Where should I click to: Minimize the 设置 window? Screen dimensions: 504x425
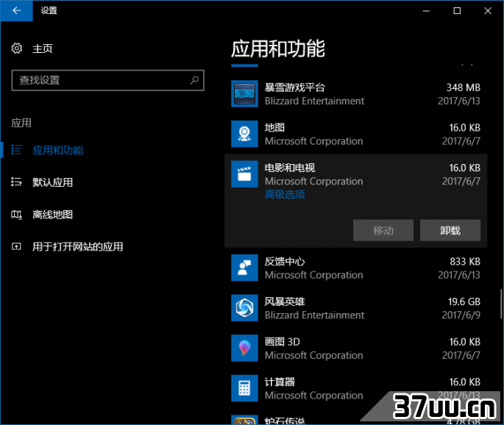(x=426, y=10)
